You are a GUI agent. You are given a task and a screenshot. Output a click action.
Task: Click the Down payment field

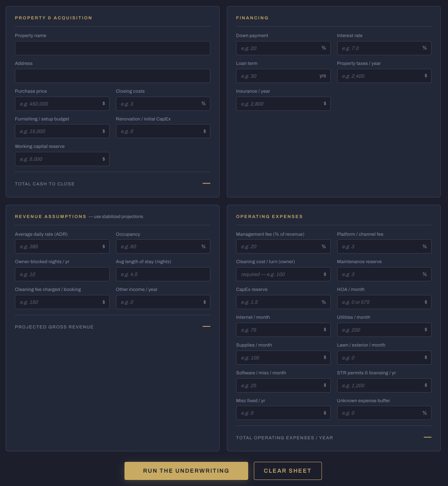pyautogui.click(x=283, y=48)
